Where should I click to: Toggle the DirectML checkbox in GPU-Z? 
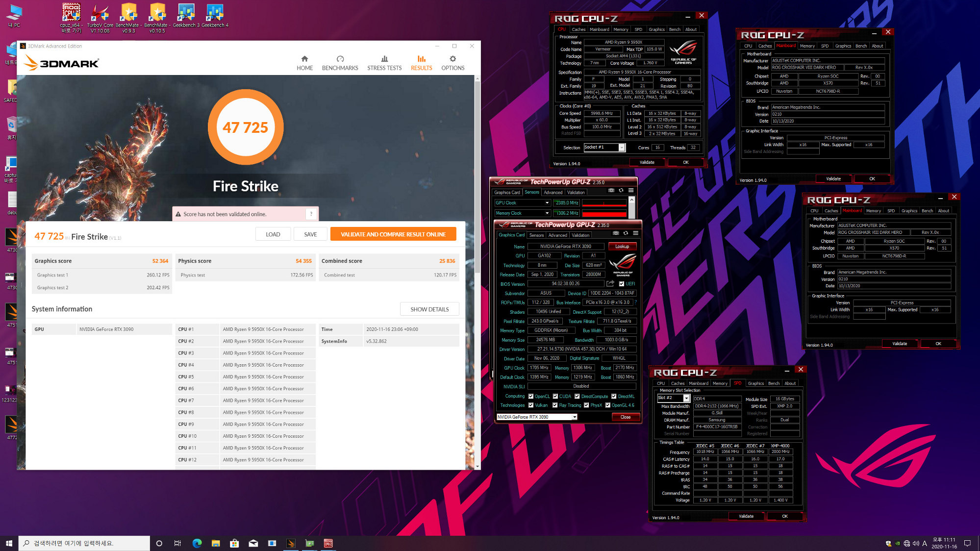click(614, 396)
